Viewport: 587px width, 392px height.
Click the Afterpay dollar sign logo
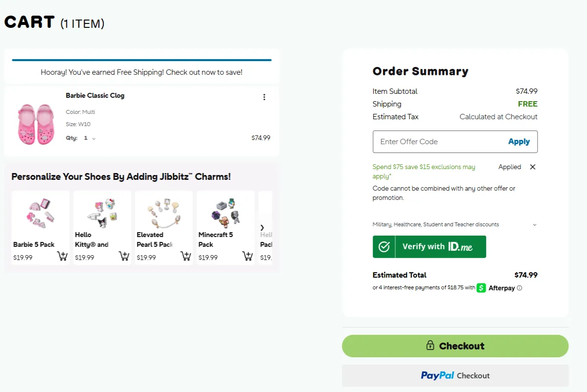pyautogui.click(x=482, y=288)
